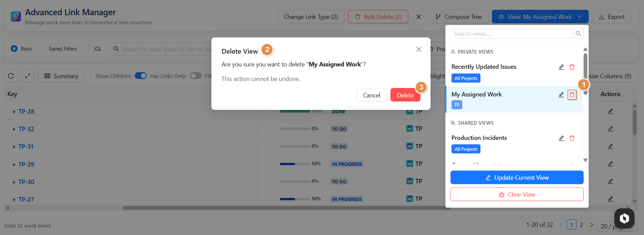Click the Advanced Link Manager app logo
This screenshot has width=644, height=235.
[x=16, y=17]
